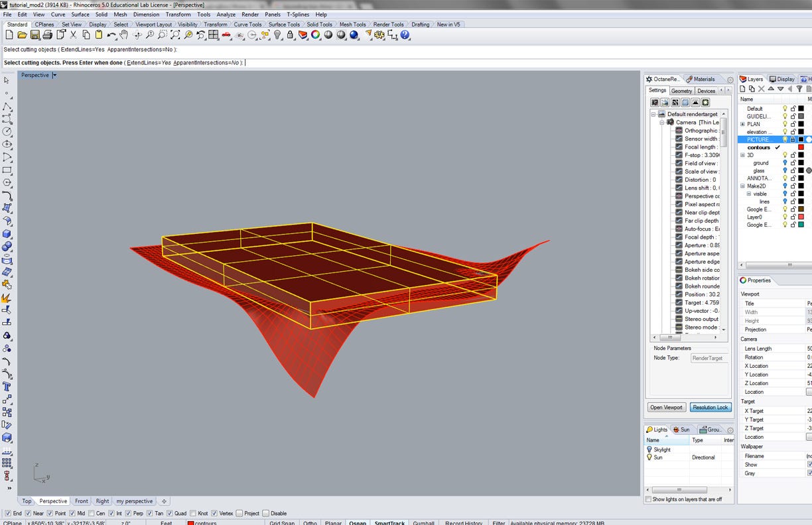This screenshot has width=812, height=525.
Task: Open Rhino Help with the question mark icon
Action: tap(405, 35)
